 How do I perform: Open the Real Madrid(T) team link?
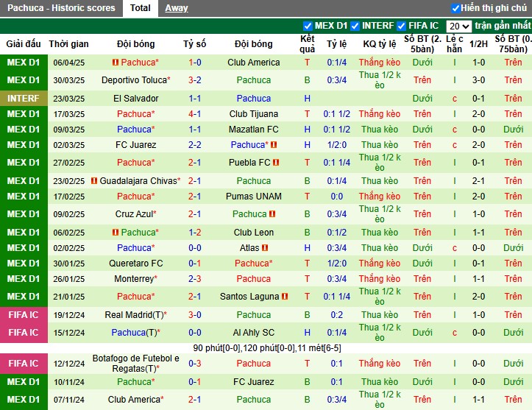pos(135,315)
